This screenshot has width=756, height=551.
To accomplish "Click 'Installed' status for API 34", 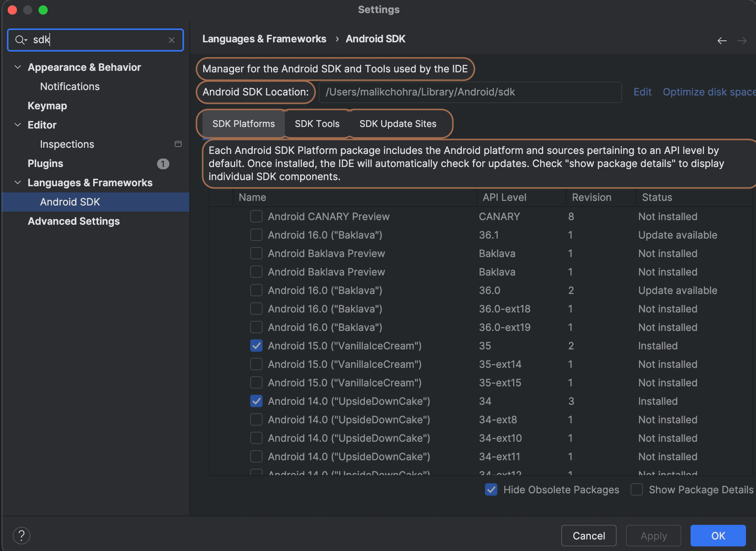I will (x=658, y=401).
